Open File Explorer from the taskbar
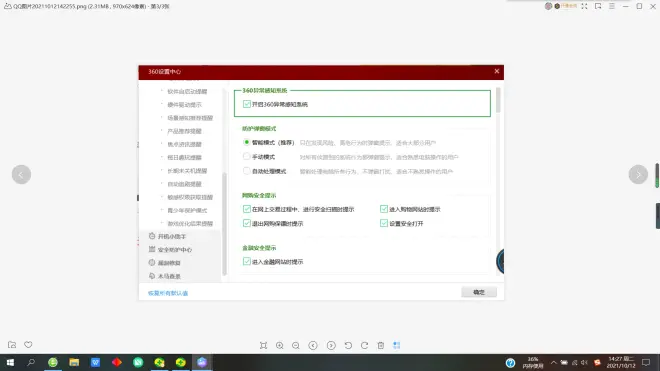 74,363
